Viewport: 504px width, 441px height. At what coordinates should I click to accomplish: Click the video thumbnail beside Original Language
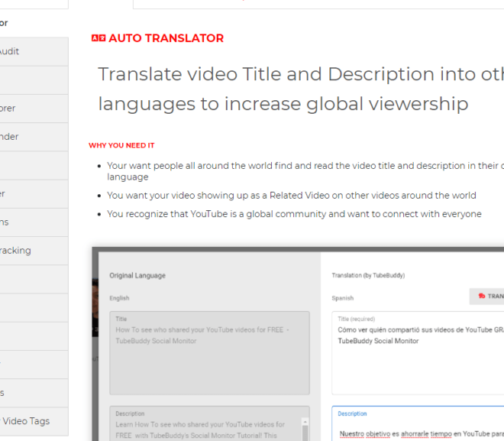tap(95, 308)
